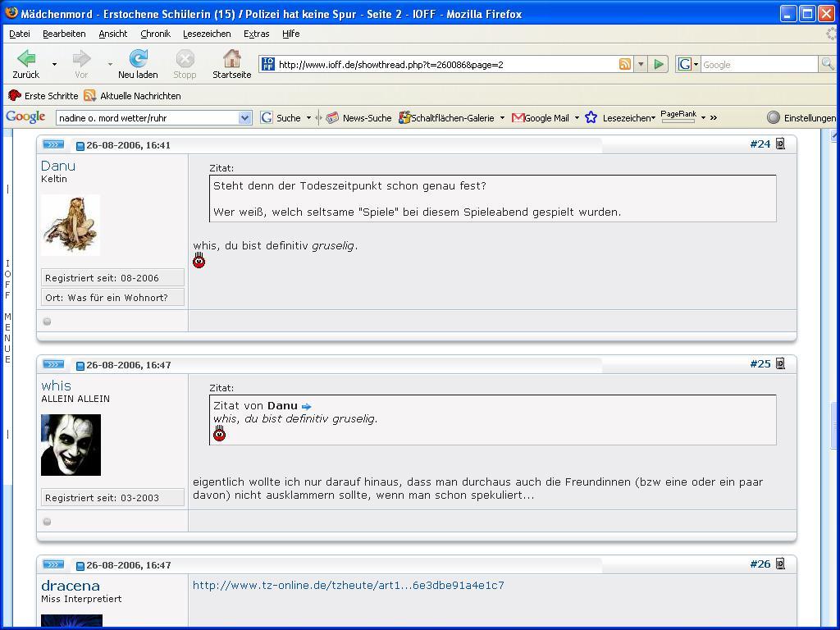Open the Chronik menu
Screen dimensions: 840x630
[x=155, y=34]
